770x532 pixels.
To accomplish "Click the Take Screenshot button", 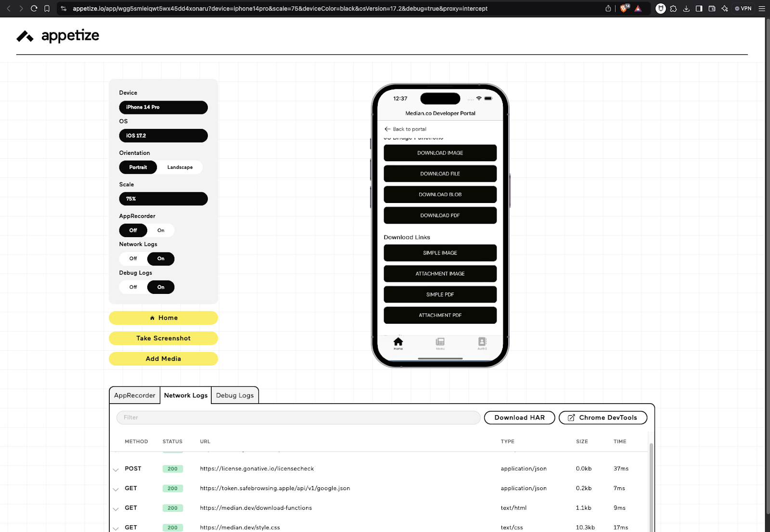I will tap(163, 338).
